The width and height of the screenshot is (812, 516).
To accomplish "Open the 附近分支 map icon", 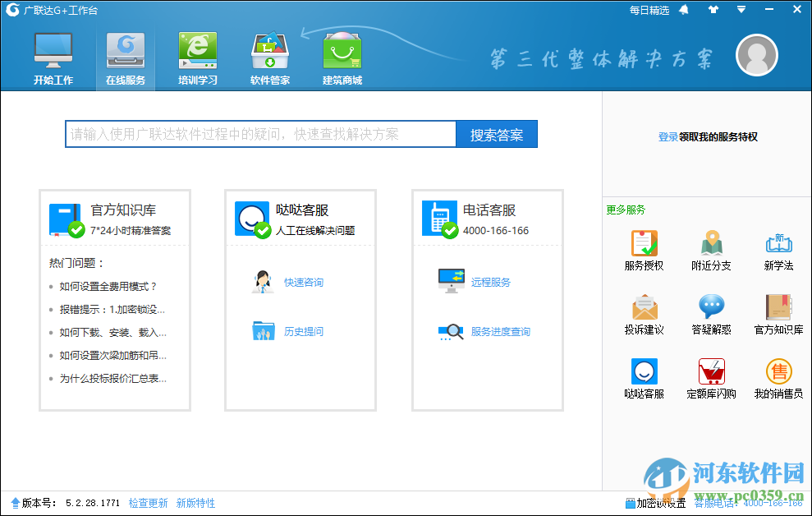I will pos(711,244).
